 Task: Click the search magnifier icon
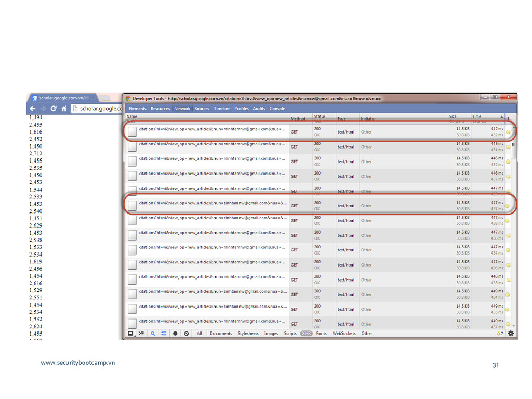pyautogui.click(x=153, y=334)
